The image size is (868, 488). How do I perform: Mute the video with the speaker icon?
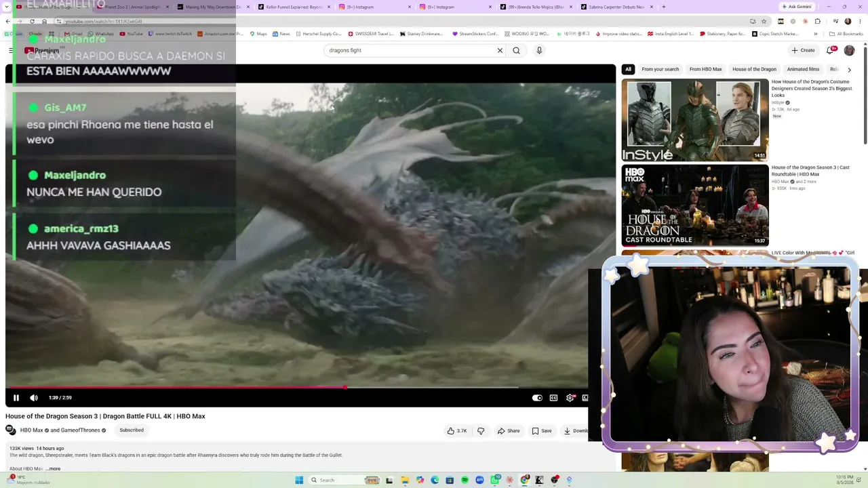point(34,398)
